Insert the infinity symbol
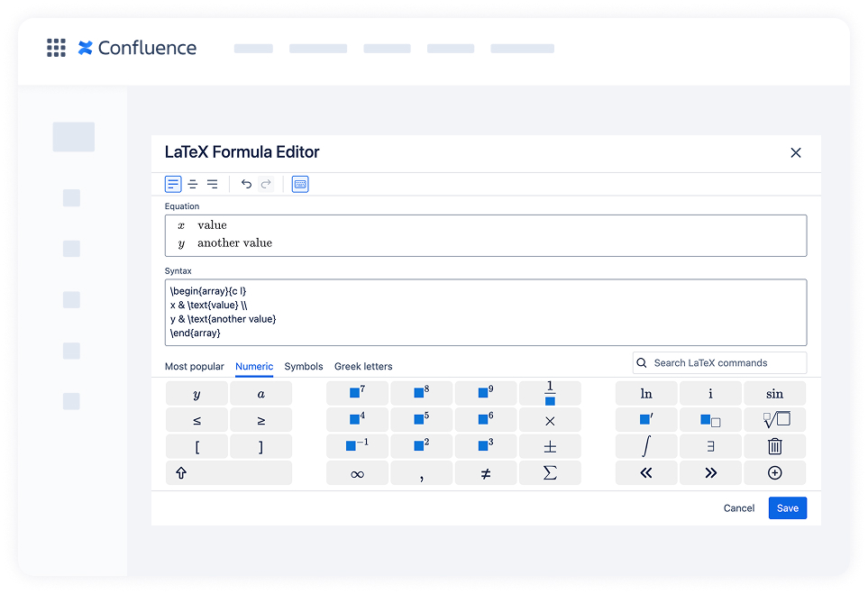868x594 pixels. tap(357, 473)
